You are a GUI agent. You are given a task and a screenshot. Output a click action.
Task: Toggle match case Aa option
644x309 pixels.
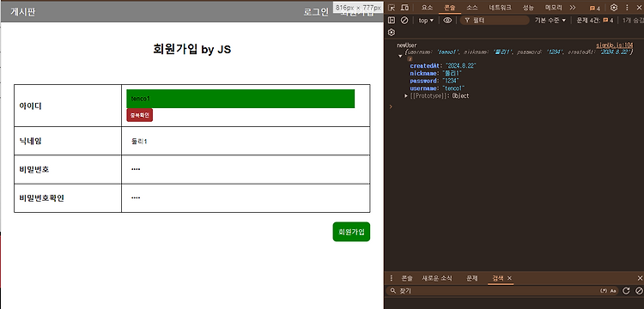pos(613,290)
